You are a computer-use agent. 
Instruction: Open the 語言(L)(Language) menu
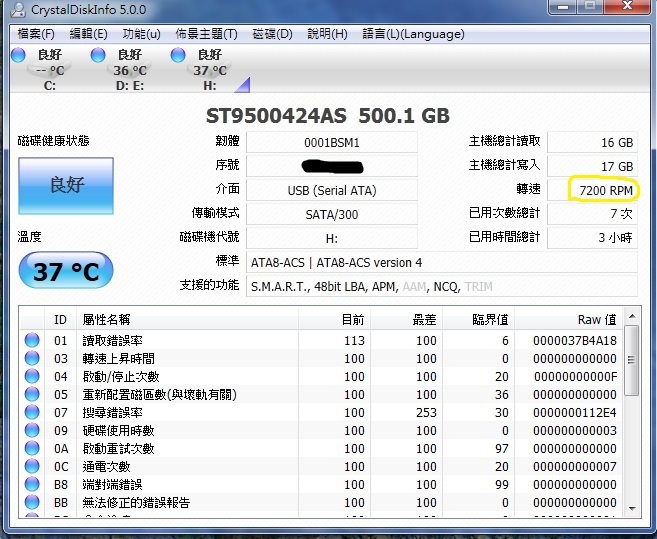click(413, 34)
